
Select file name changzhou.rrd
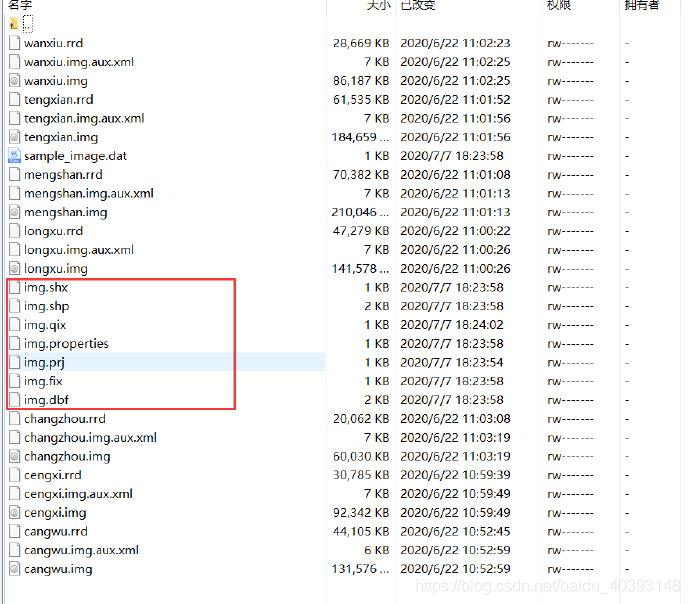[65, 419]
